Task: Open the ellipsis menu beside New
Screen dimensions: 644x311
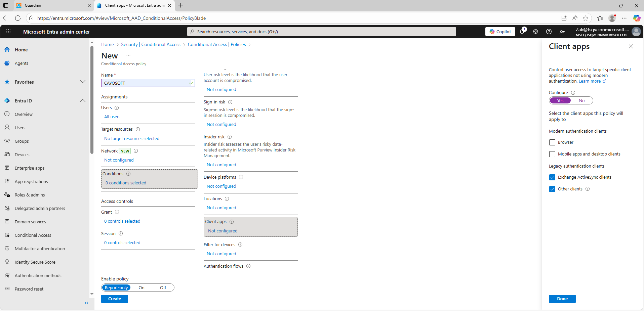Action: [x=128, y=56]
